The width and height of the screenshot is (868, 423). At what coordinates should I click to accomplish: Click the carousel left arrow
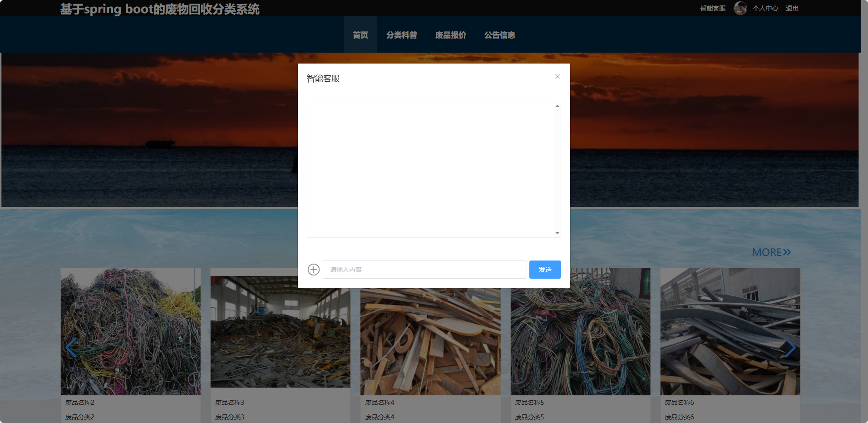click(71, 348)
